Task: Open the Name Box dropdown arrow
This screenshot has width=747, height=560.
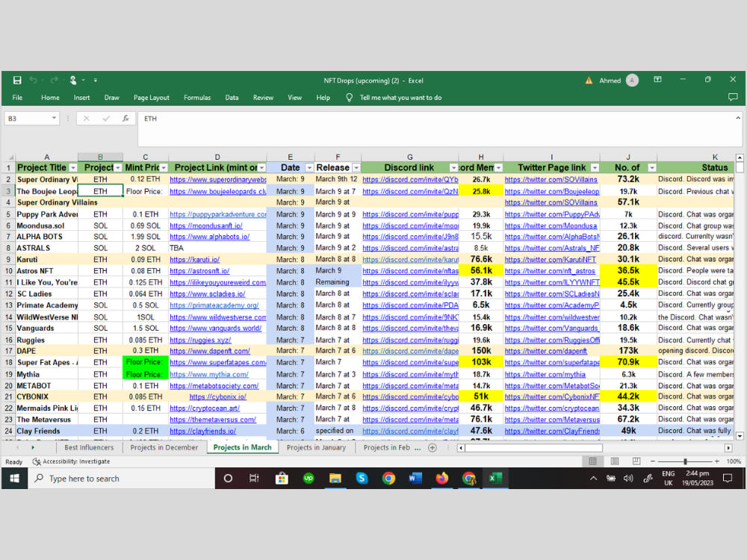Action: coord(54,118)
